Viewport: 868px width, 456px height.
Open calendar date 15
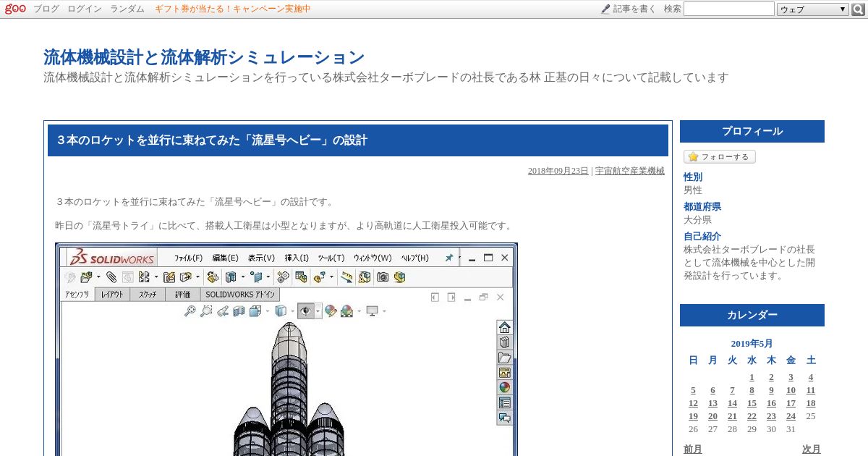[752, 403]
